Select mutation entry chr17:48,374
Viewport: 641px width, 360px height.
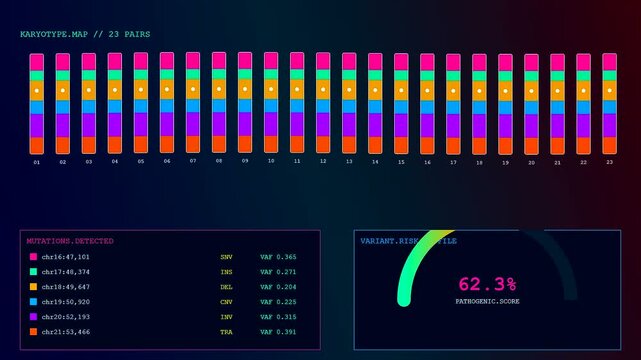pyautogui.click(x=65, y=272)
